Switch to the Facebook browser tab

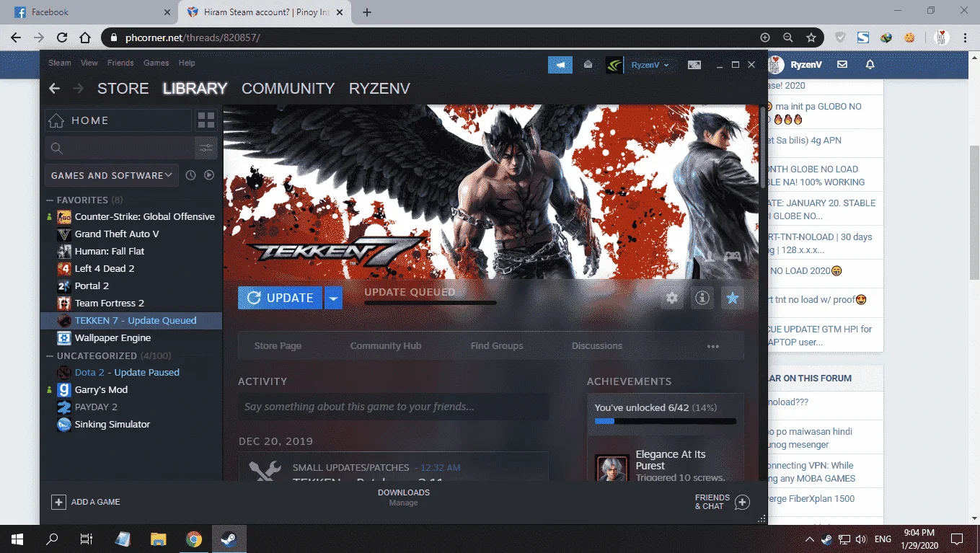[x=92, y=12]
